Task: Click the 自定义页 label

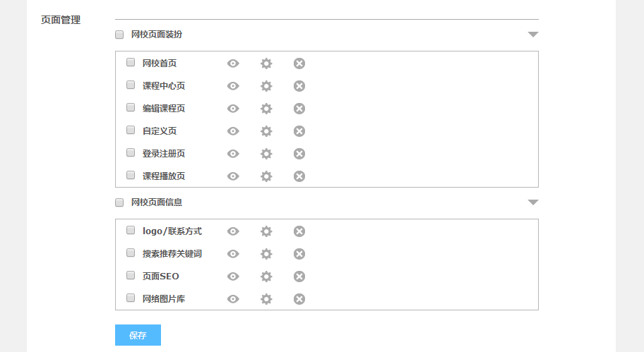Action: click(160, 131)
